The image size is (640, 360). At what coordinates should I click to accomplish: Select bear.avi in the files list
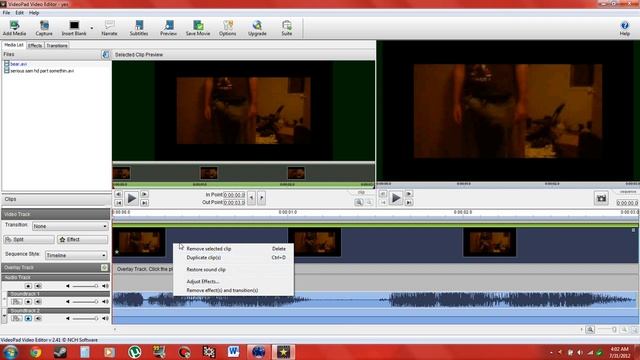point(18,64)
